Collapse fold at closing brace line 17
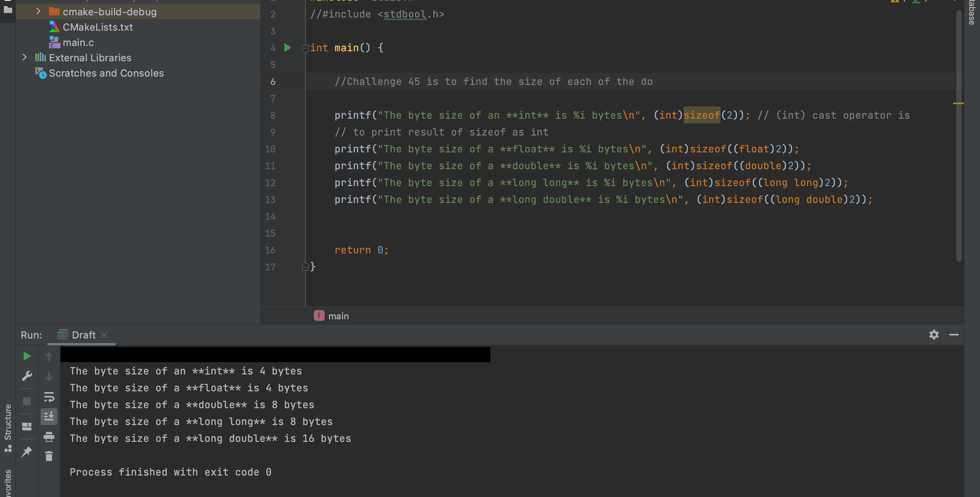Viewport: 980px width, 497px height. 305,267
